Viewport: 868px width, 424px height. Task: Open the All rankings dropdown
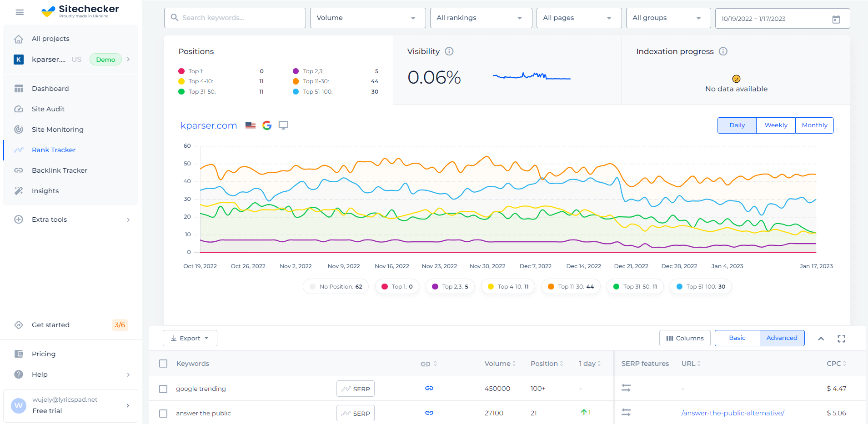[481, 18]
